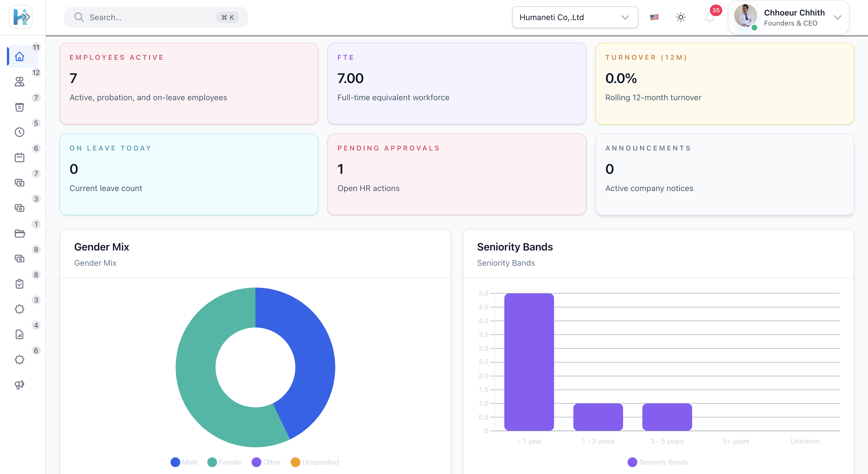This screenshot has height=474, width=868.
Task: Click the search magnifier icon
Action: point(79,17)
